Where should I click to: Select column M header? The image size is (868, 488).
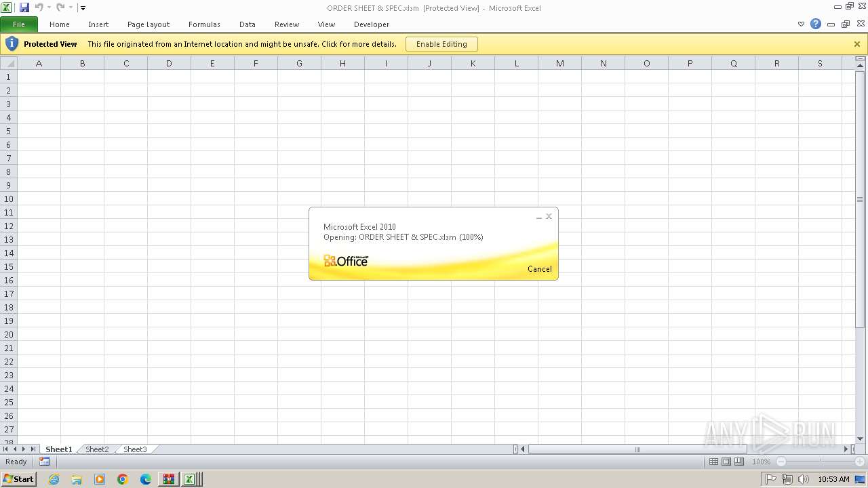click(x=559, y=63)
